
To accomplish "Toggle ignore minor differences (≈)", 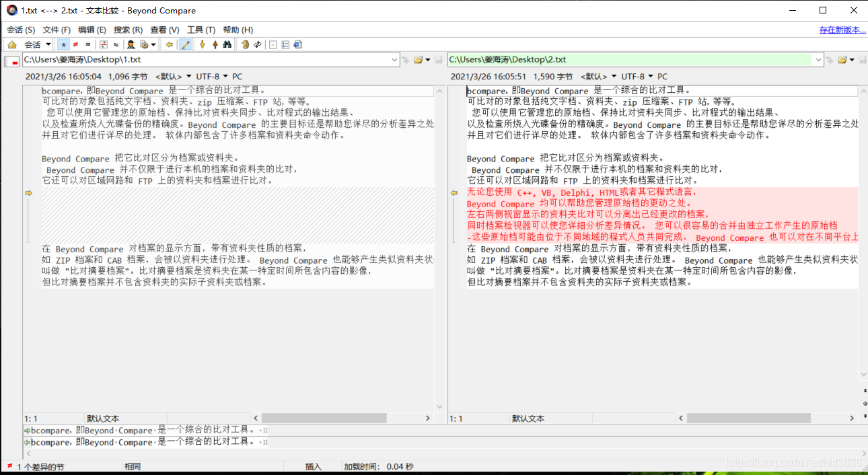I will click(x=116, y=45).
